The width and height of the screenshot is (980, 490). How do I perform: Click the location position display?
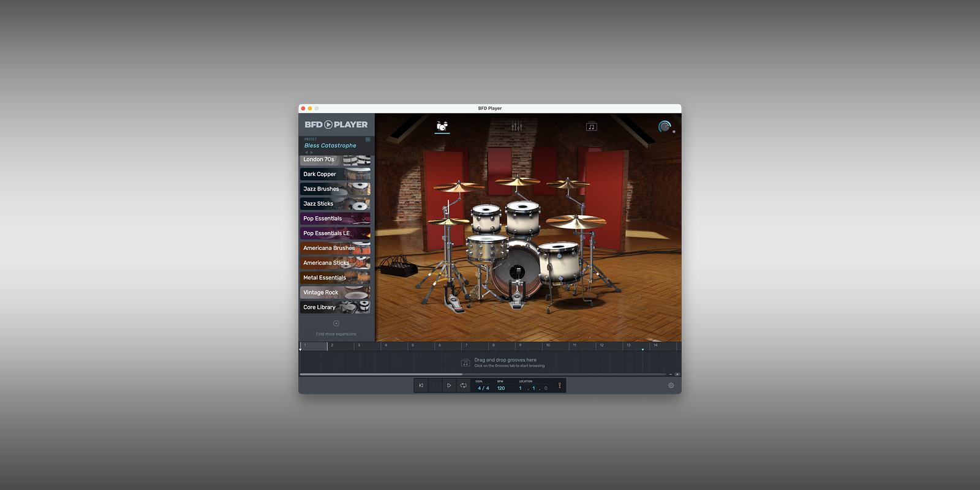tap(533, 388)
